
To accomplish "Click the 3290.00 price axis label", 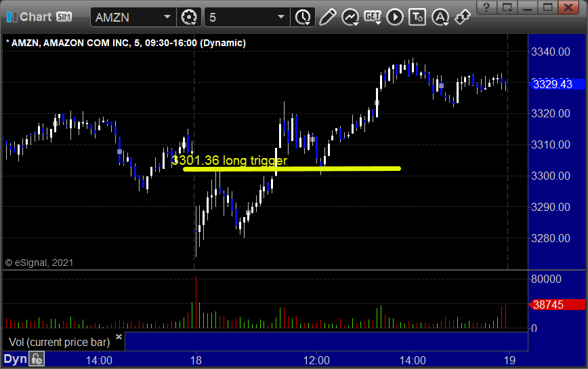I will [551, 207].
